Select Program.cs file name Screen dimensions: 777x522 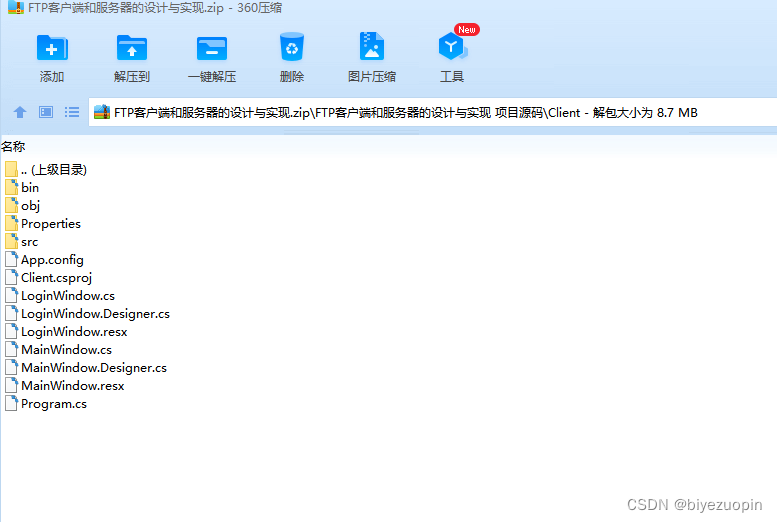point(54,404)
